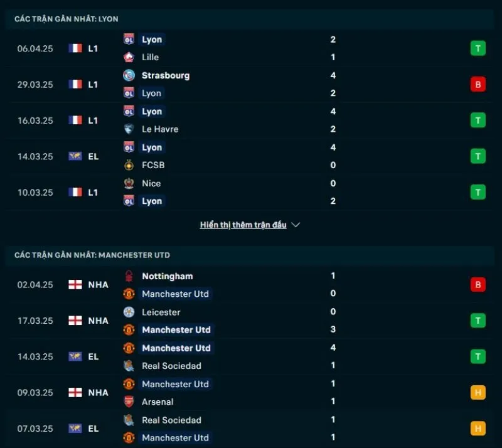
Task: Click the FCSB club crest icon
Action: click(x=129, y=165)
